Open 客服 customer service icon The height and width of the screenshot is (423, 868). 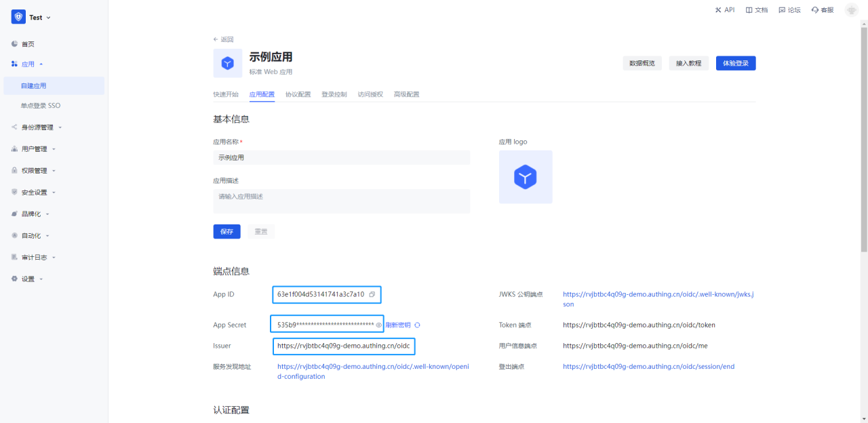click(x=822, y=10)
